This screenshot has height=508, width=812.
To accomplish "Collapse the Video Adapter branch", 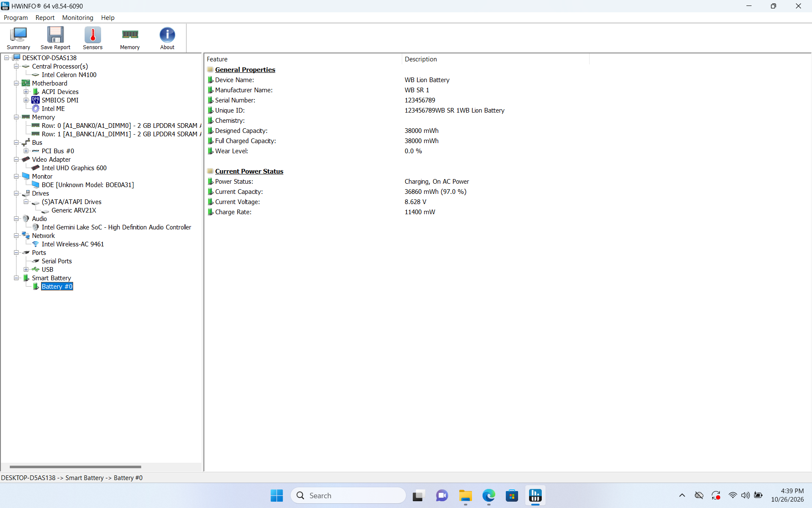I will coord(16,160).
